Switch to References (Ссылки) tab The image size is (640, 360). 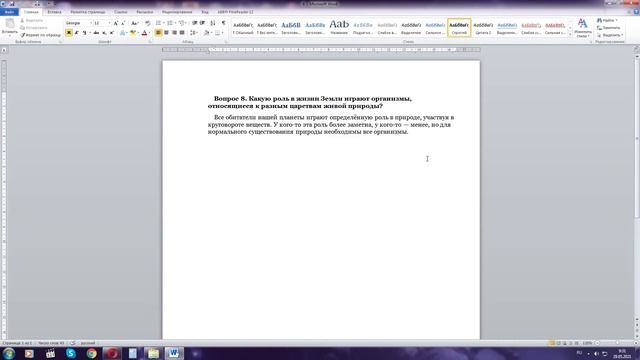point(120,12)
